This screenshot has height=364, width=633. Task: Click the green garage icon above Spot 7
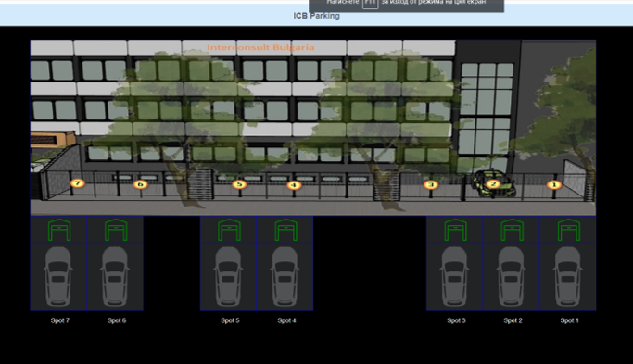[x=59, y=230]
